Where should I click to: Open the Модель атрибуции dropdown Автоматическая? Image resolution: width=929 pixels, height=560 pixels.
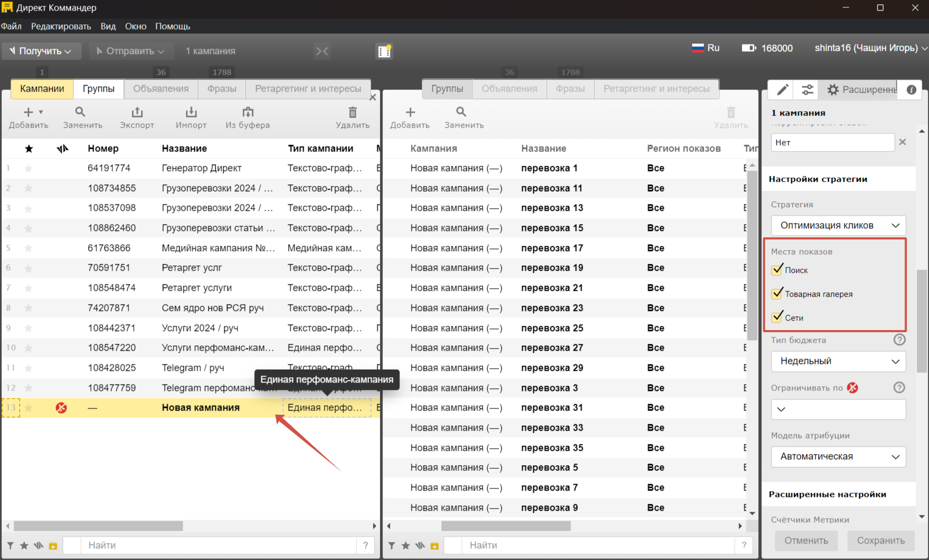point(838,456)
